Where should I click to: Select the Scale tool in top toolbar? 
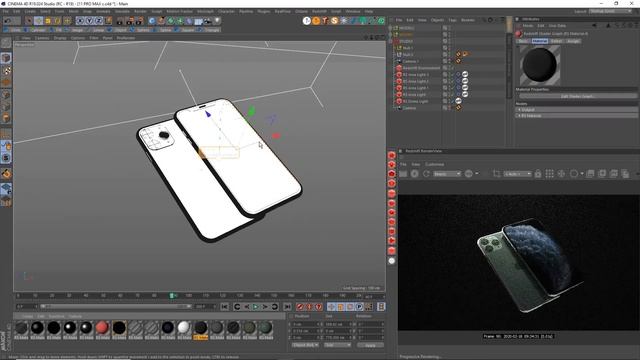pyautogui.click(x=48, y=20)
